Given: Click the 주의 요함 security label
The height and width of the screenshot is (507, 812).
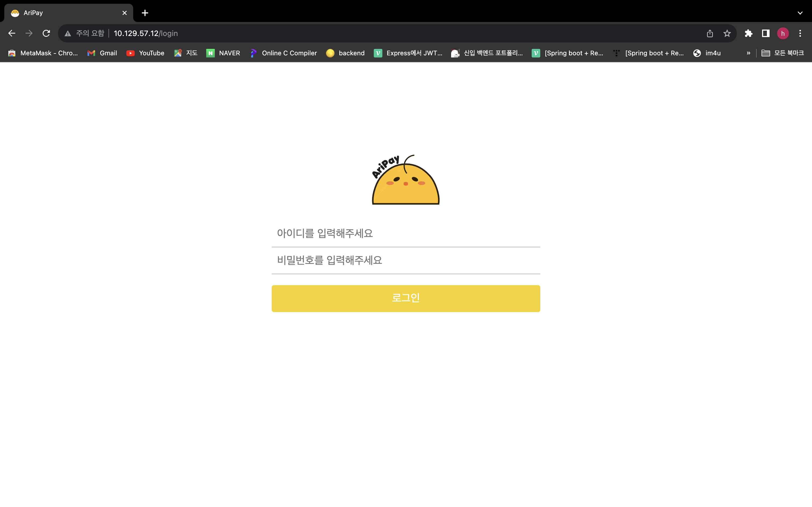Looking at the screenshot, I should point(90,33).
